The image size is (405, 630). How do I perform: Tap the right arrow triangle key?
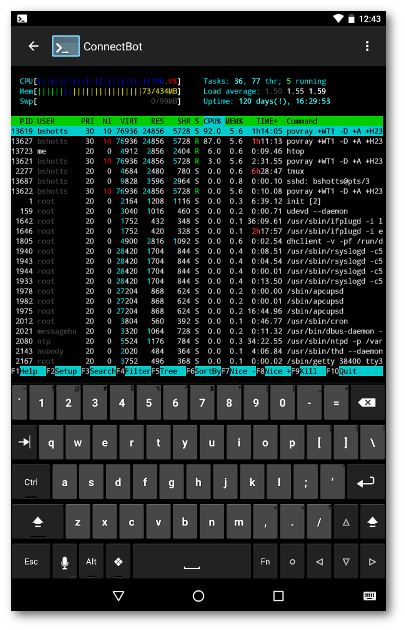372,562
